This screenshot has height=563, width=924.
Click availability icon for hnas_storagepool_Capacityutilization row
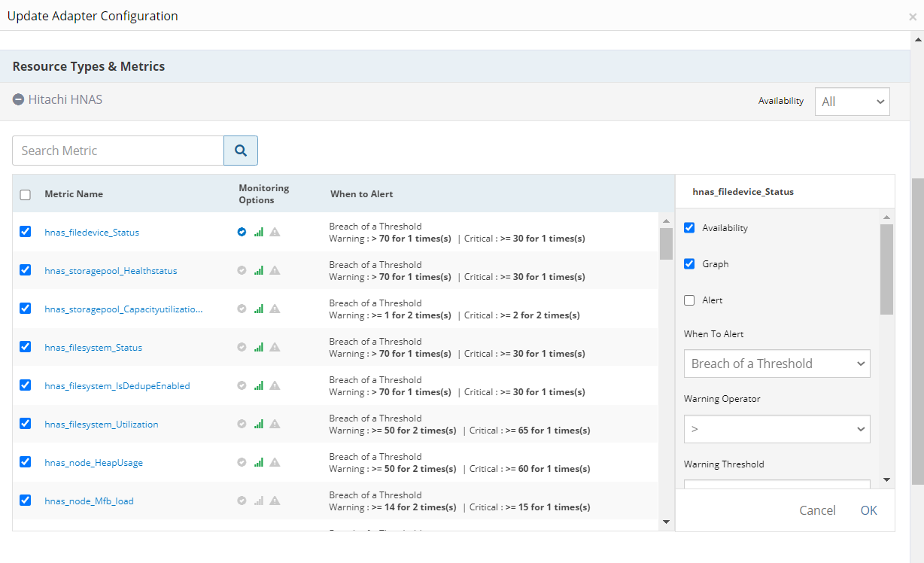[x=242, y=309]
